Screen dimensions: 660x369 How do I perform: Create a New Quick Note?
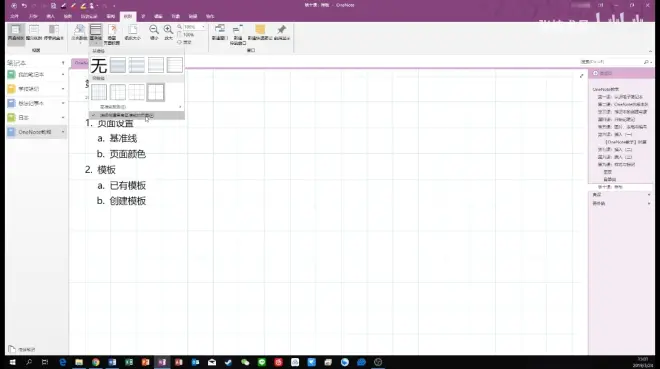pyautogui.click(x=260, y=32)
